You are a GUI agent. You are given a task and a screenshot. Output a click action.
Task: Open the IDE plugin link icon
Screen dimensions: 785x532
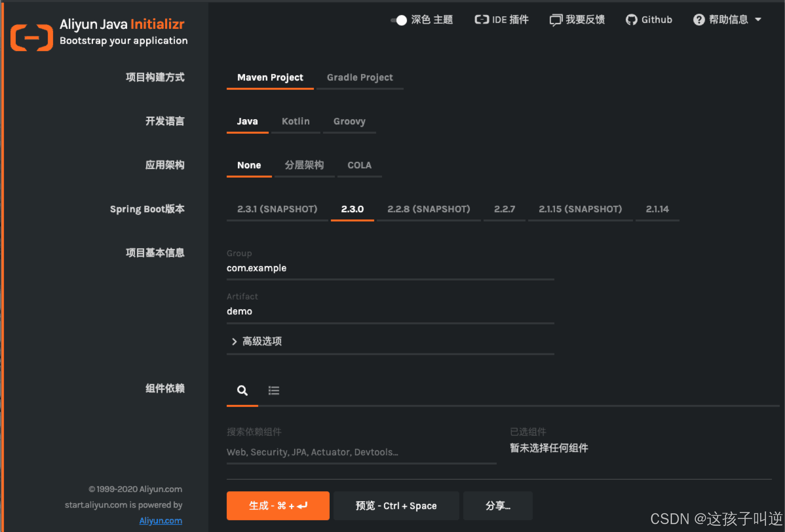481,20
